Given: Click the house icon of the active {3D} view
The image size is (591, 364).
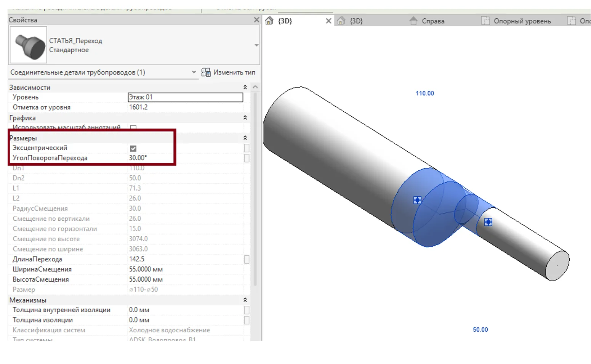Looking at the screenshot, I should point(269,21).
